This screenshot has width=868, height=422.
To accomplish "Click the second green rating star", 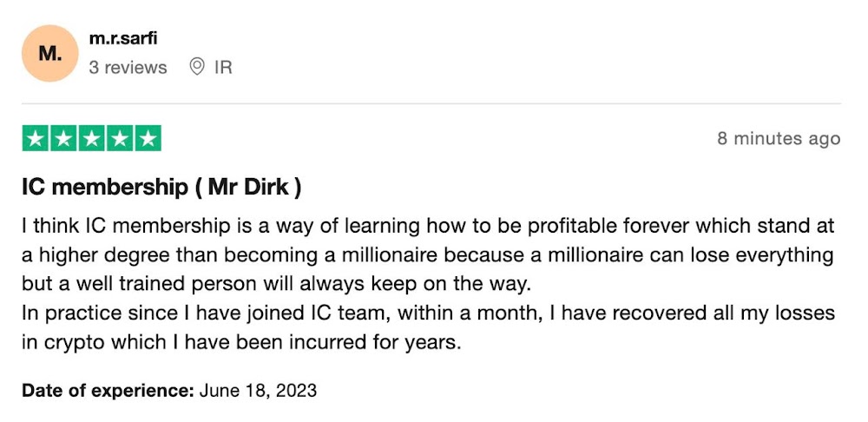I will pos(63,139).
